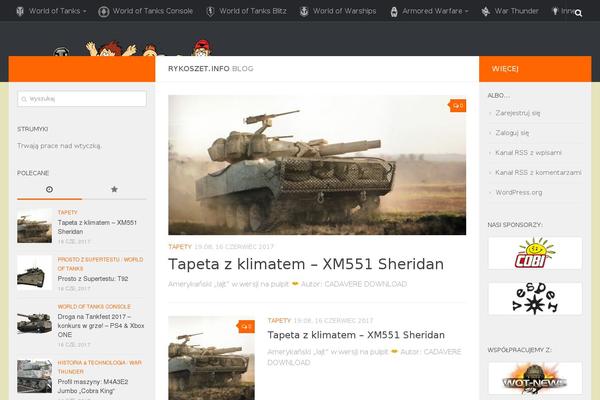Open Kanał RSS z wpisami link
The width and height of the screenshot is (600, 400).
528,153
